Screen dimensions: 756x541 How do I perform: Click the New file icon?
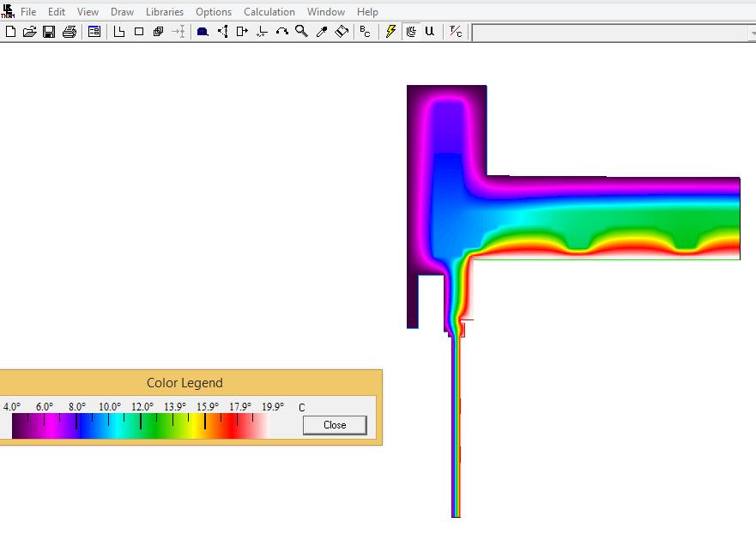(x=10, y=32)
